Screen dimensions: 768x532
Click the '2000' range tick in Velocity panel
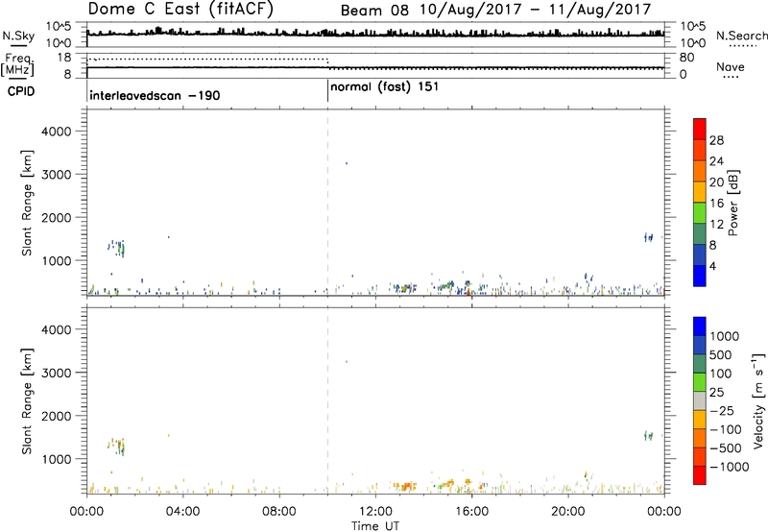coord(57,416)
